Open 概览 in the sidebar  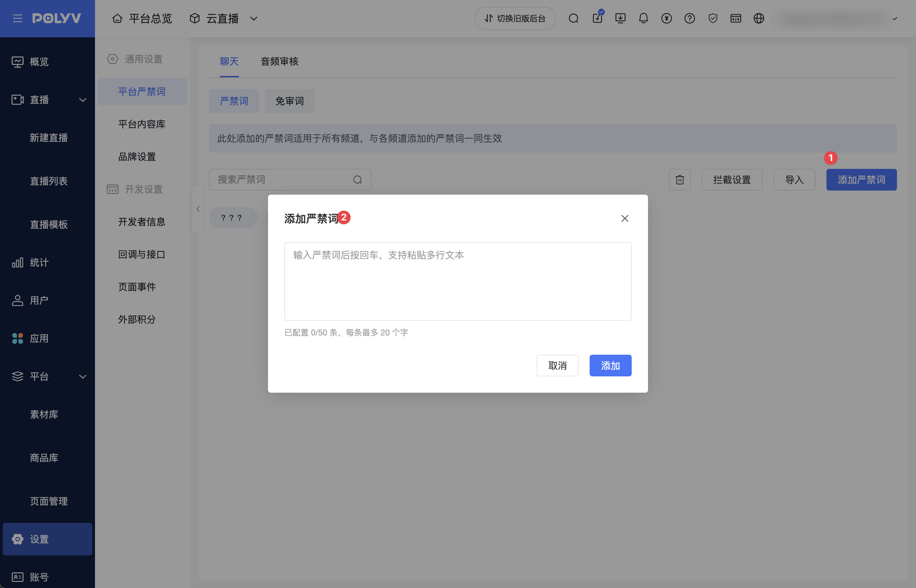[47, 62]
